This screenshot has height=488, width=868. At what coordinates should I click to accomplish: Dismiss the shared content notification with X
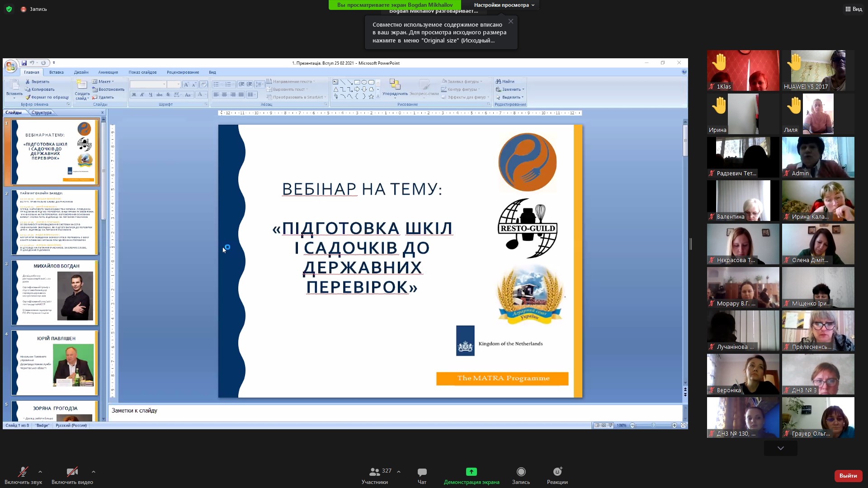(511, 21)
